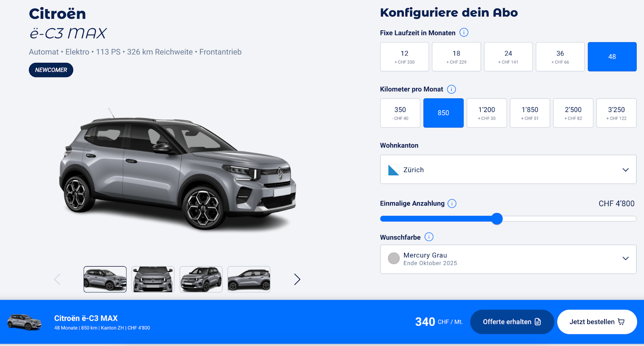Viewport: 644px width, 346px height.
Task: Open the side-profile car thumbnail
Action: pyautogui.click(x=249, y=279)
